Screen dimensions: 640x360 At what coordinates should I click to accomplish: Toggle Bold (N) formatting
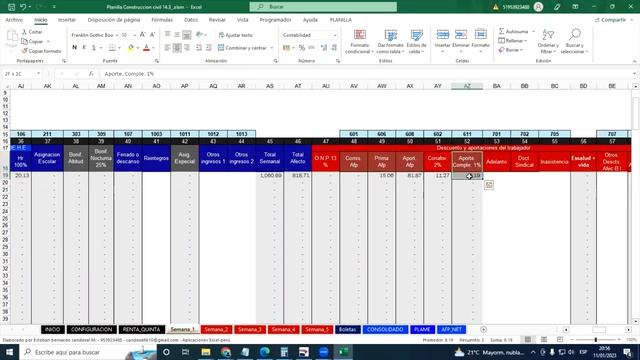(x=75, y=48)
